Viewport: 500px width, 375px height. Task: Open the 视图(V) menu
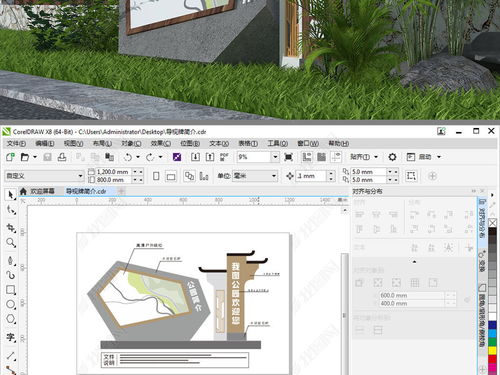[73, 143]
